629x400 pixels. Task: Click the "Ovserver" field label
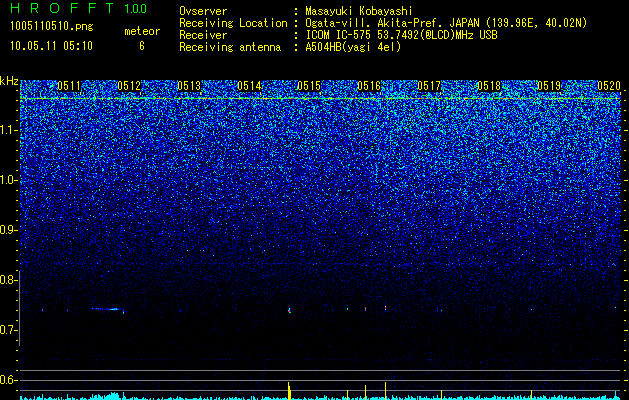(203, 11)
